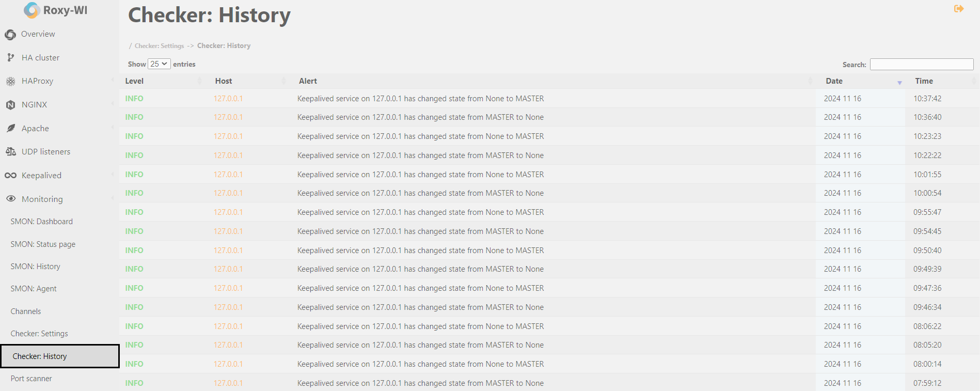The height and width of the screenshot is (391, 980).
Task: Open the UDP listeners menu item
Action: tap(46, 152)
